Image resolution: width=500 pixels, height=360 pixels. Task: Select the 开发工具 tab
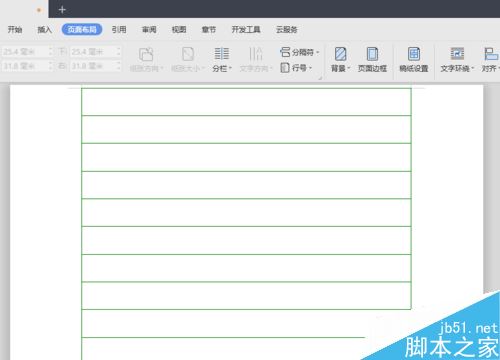coord(246,30)
